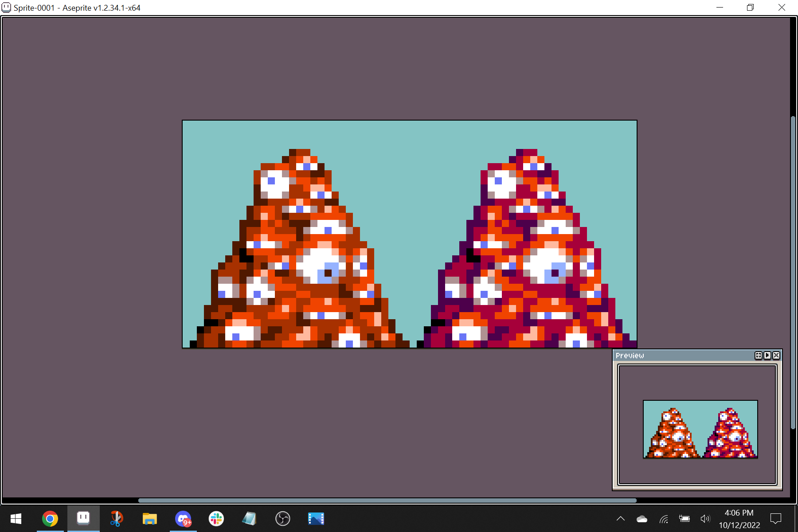Viewport: 798px width, 532px height.
Task: Open the volume speaker tray icon
Action: point(705,519)
